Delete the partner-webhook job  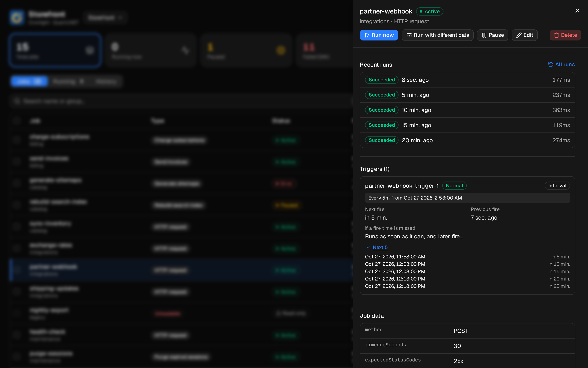tap(565, 35)
